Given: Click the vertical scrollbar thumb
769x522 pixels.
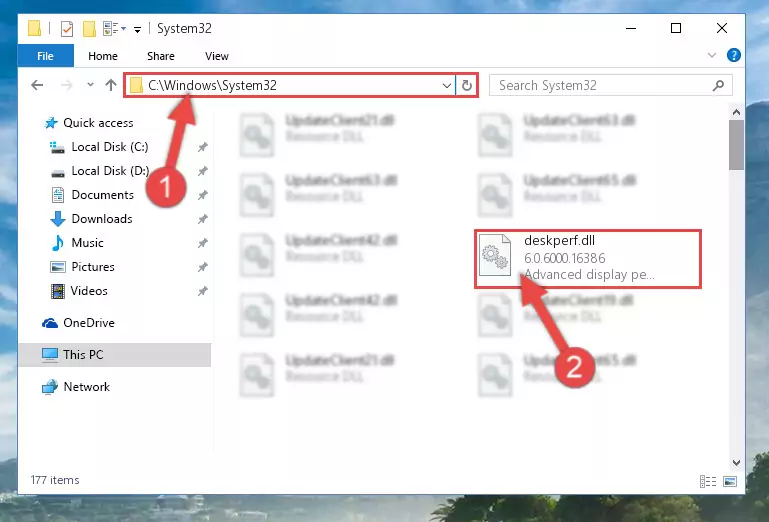Looking at the screenshot, I should [736, 145].
